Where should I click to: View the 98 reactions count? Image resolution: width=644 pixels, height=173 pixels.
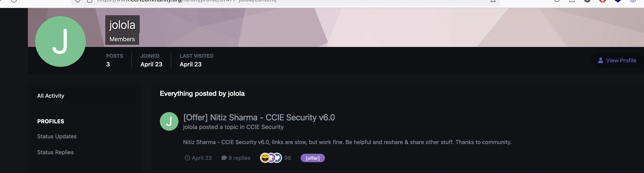(x=288, y=158)
